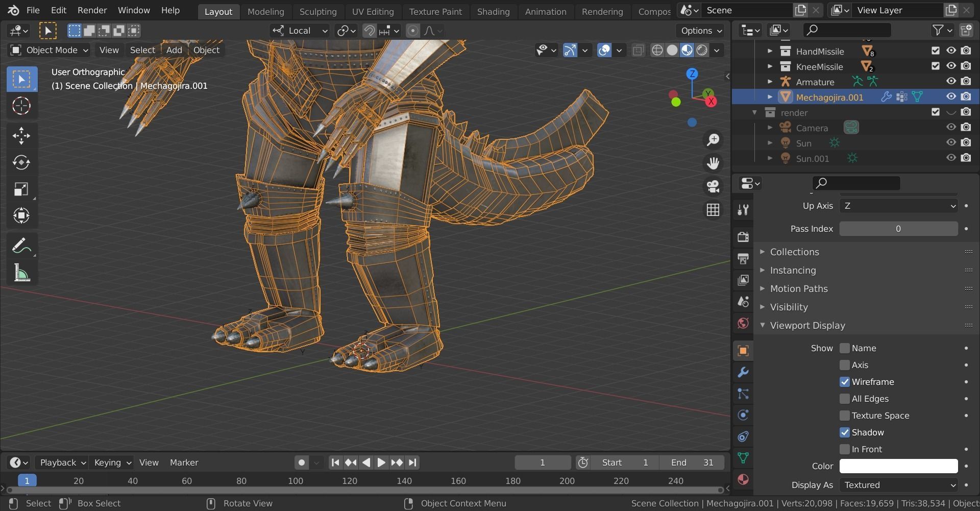Open the World properties tab

pyautogui.click(x=743, y=323)
